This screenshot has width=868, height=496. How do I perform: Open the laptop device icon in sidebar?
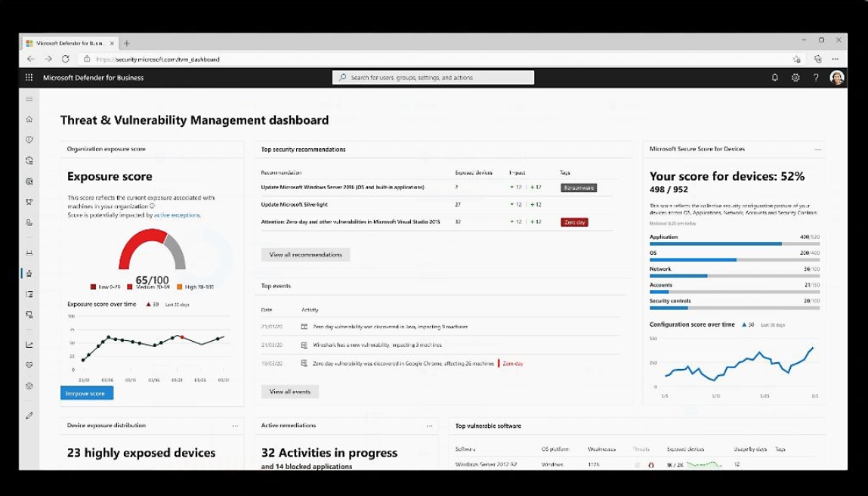coord(29,253)
